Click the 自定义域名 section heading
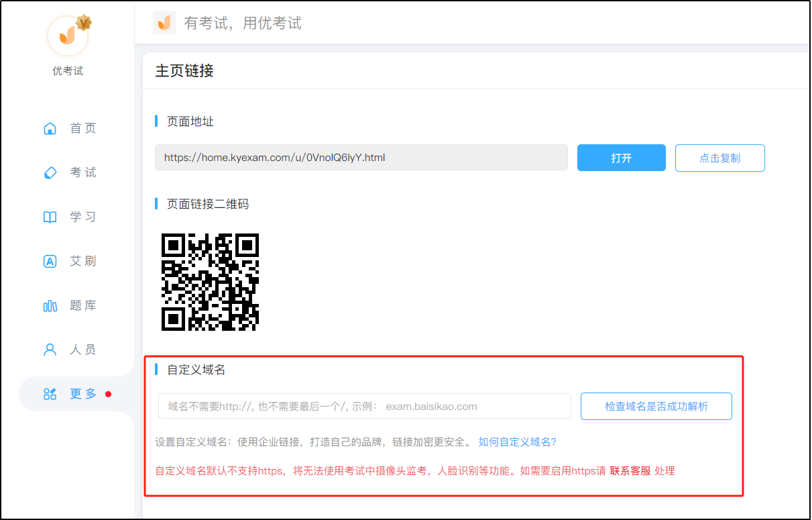This screenshot has width=812, height=520. click(x=196, y=370)
